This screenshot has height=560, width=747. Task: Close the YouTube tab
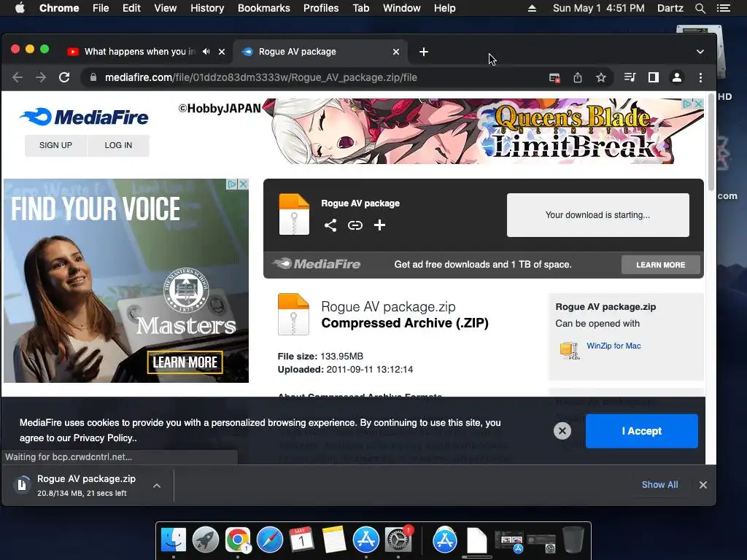coord(222,52)
